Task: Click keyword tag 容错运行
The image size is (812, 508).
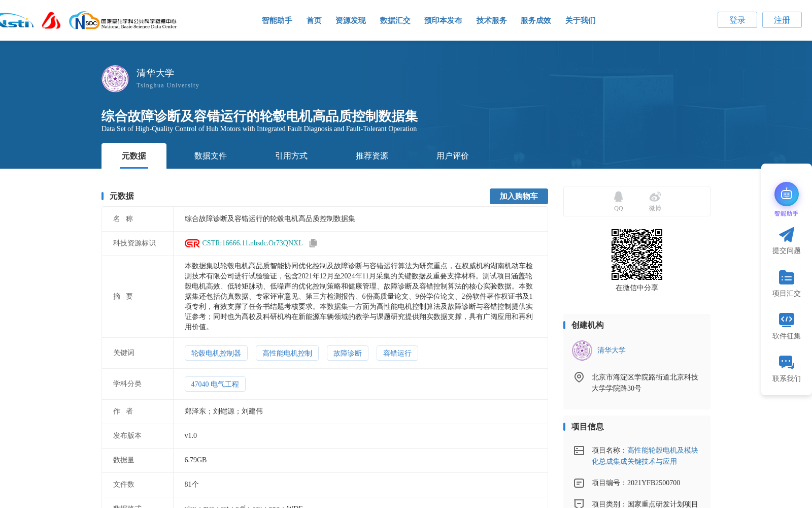Action: [397, 353]
